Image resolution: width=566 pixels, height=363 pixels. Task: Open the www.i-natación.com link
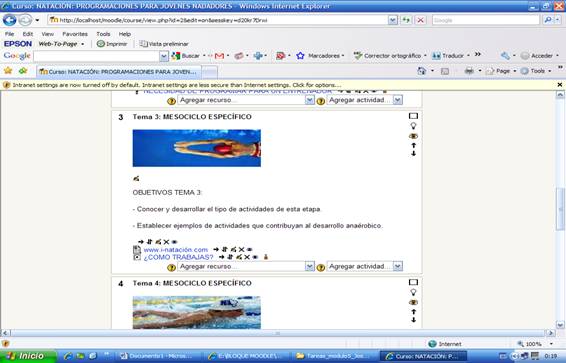point(176,250)
